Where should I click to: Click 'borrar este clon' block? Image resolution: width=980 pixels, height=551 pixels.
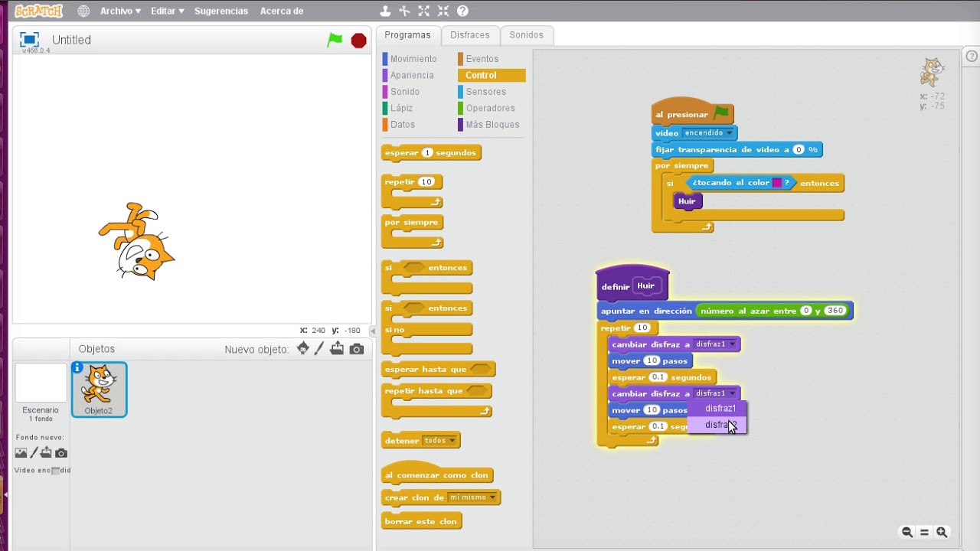coord(421,522)
